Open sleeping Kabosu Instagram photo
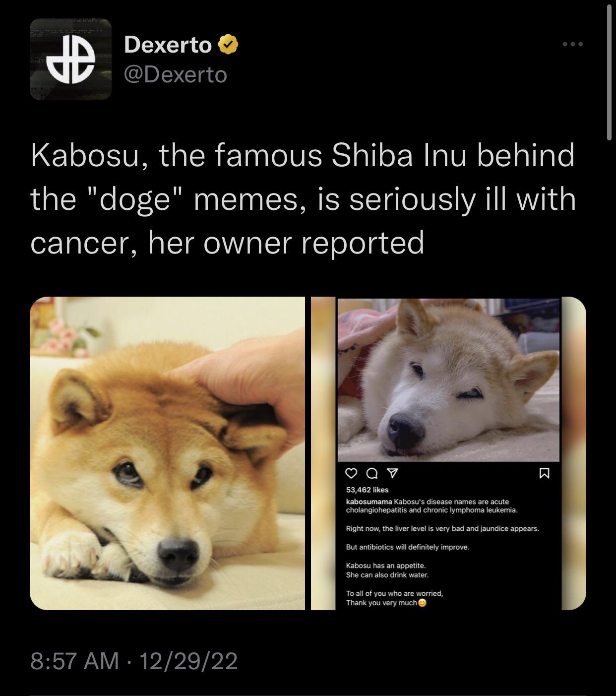 pyautogui.click(x=448, y=380)
